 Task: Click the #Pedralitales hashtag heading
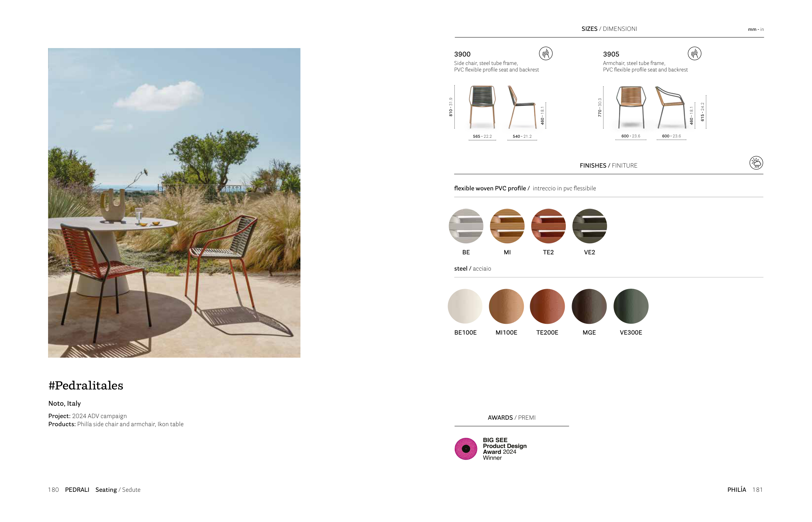pyautogui.click(x=86, y=385)
